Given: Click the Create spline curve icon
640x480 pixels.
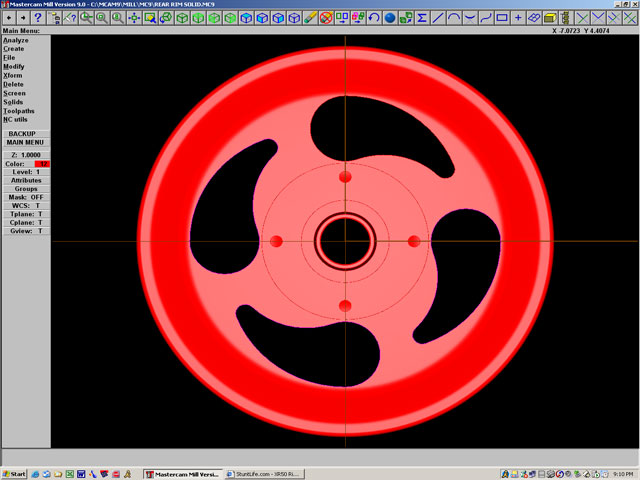Looking at the screenshot, I should [486, 18].
